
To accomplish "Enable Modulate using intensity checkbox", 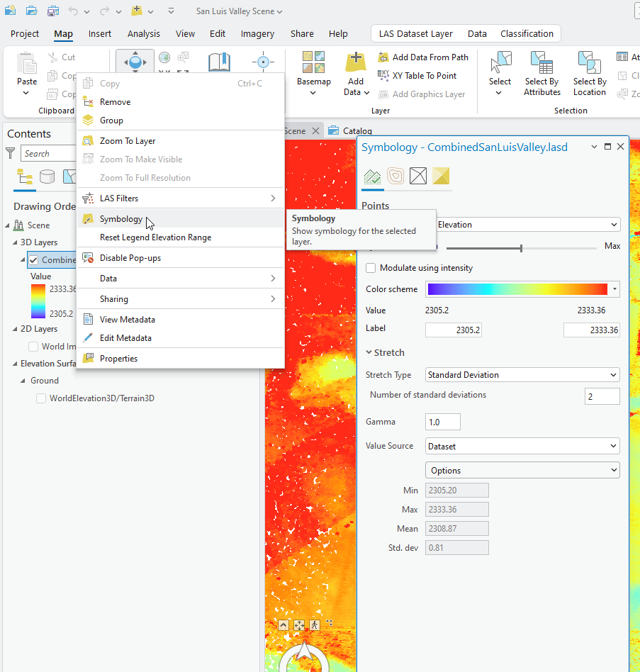I will pyautogui.click(x=371, y=268).
